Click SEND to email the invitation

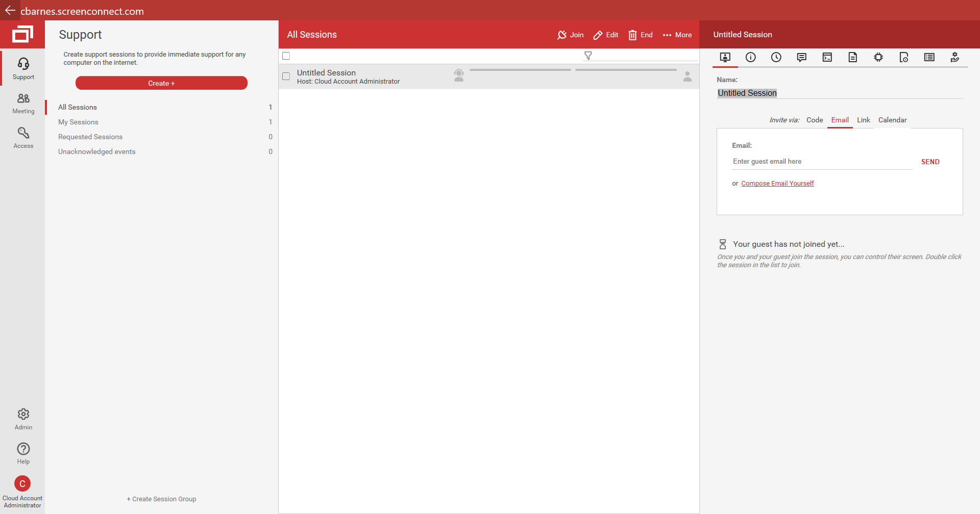tap(930, 162)
